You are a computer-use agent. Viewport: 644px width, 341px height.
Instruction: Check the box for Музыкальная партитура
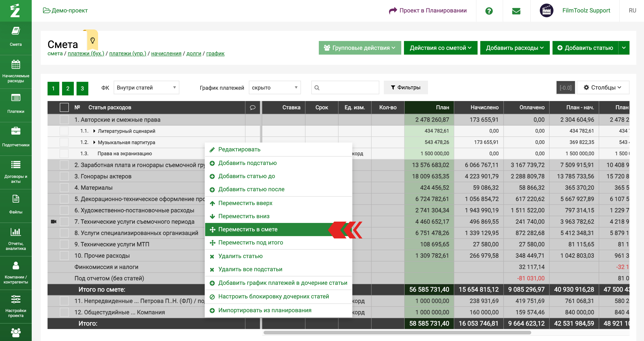64,142
